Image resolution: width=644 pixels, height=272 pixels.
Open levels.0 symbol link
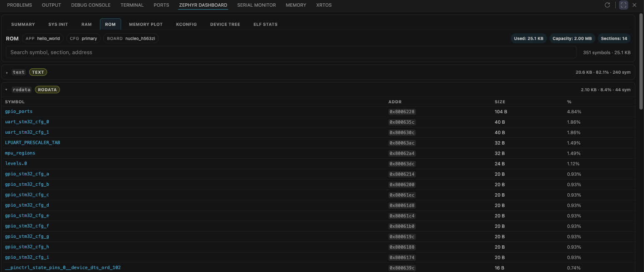pyautogui.click(x=16, y=164)
